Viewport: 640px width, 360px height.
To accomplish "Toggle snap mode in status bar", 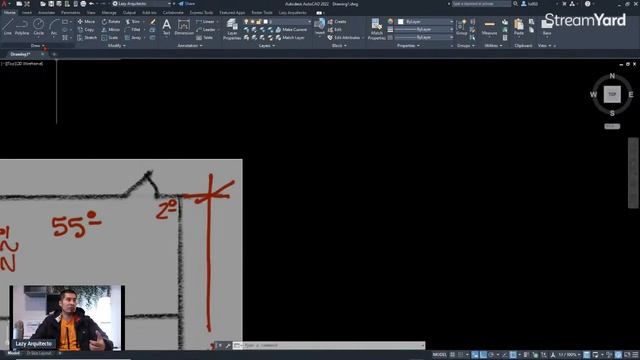I will coord(460,355).
